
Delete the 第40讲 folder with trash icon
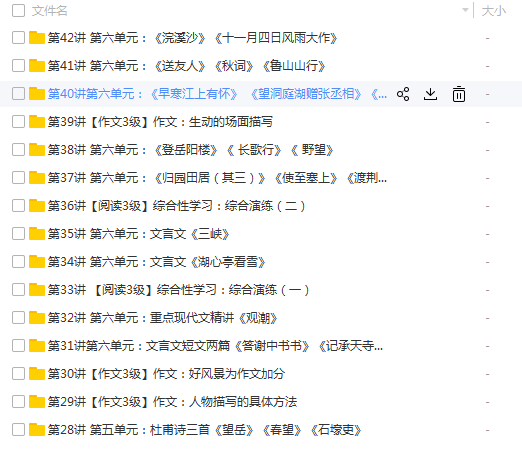[x=459, y=94]
